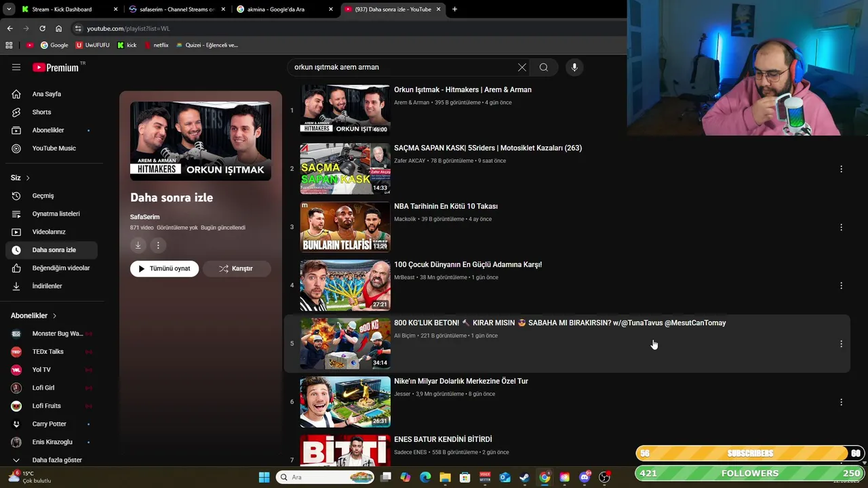This screenshot has width=868, height=488.
Task: Click Karıştır shuffle button
Action: [237, 268]
